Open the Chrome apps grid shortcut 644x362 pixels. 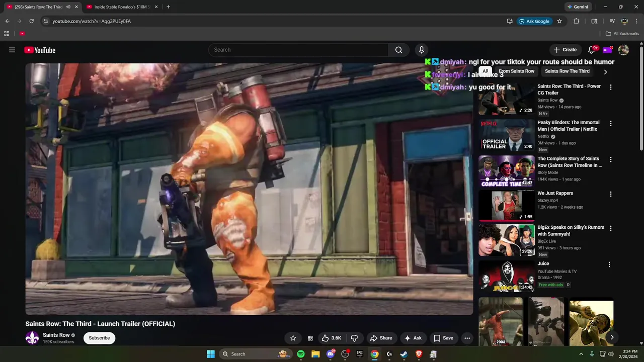click(x=7, y=34)
